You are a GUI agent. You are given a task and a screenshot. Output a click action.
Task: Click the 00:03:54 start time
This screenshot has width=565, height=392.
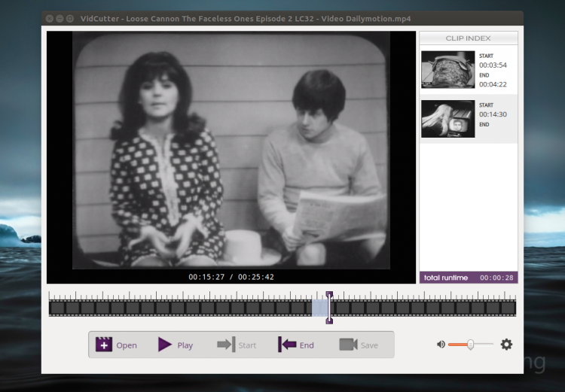493,65
